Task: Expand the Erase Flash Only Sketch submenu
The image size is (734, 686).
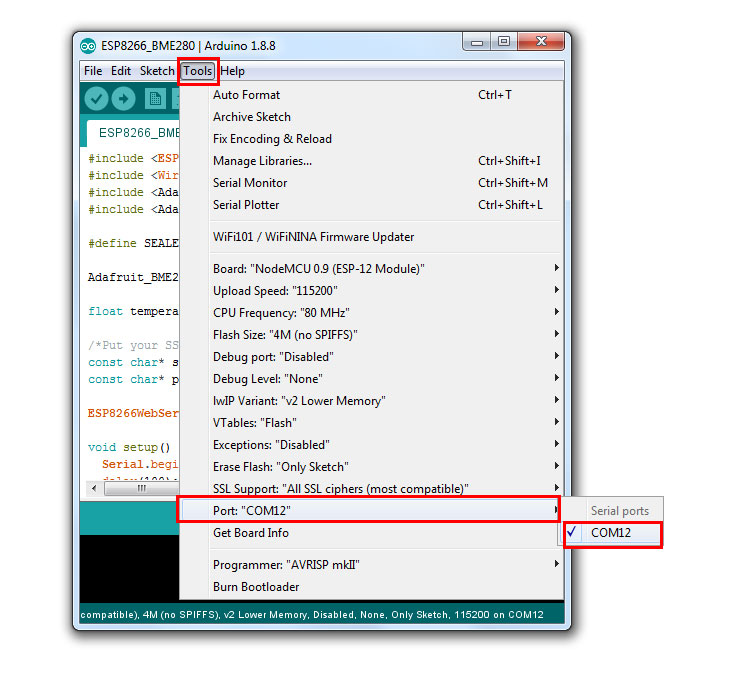Action: coord(371,466)
